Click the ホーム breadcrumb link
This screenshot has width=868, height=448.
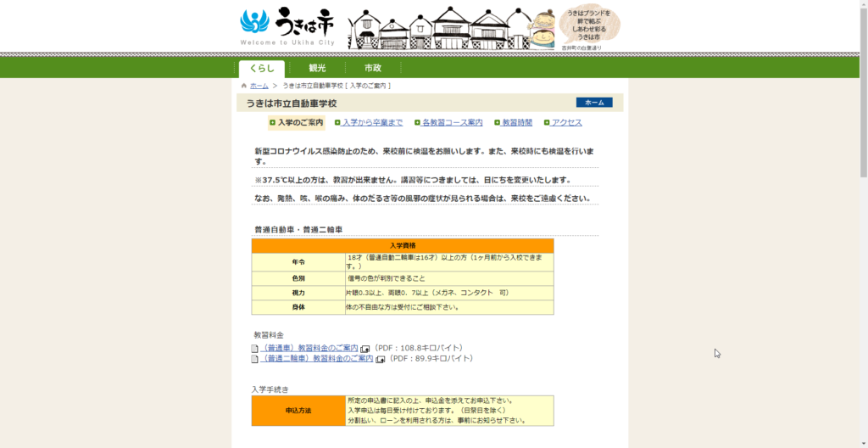coord(259,86)
